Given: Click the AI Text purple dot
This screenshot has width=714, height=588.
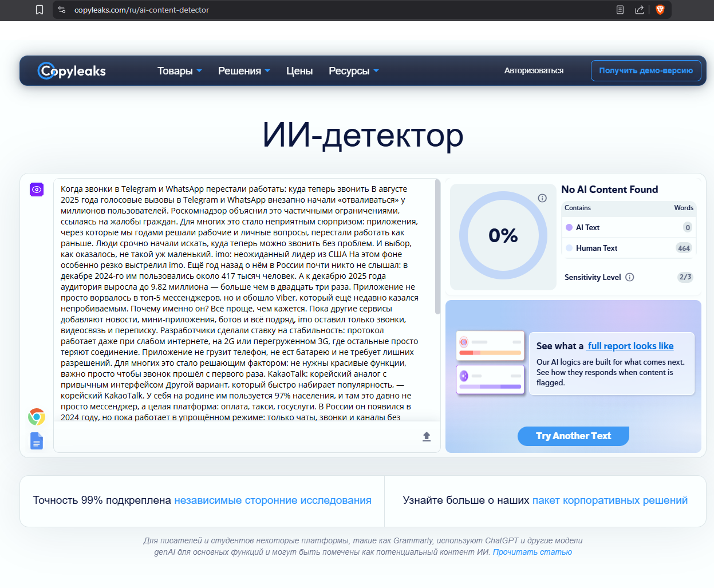Looking at the screenshot, I should tap(569, 227).
